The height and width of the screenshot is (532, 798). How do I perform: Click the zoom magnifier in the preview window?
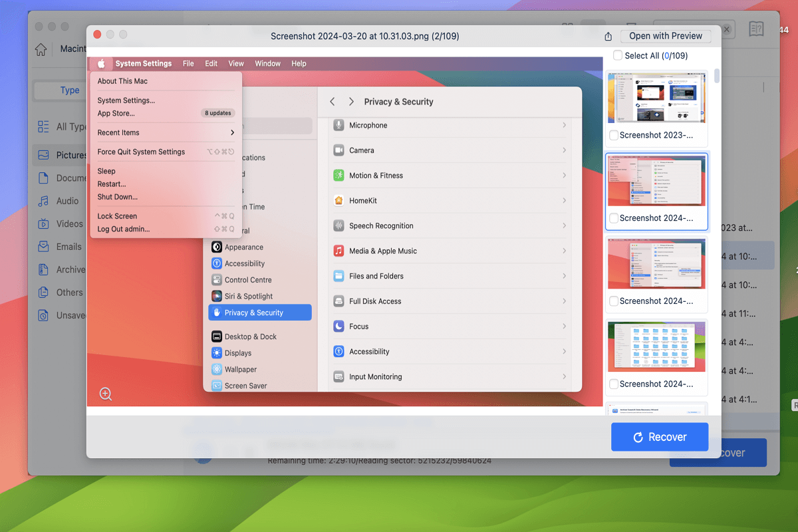click(105, 394)
